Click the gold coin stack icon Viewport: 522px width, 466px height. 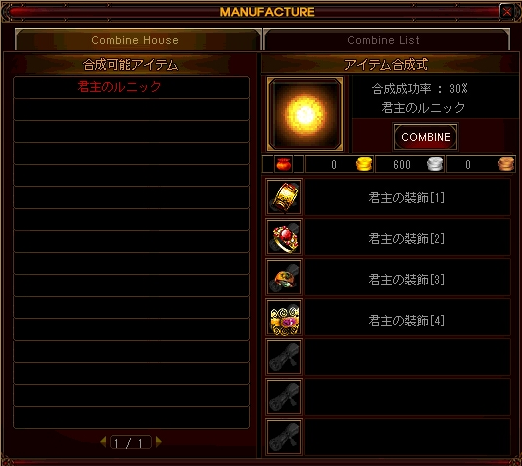[x=364, y=164]
